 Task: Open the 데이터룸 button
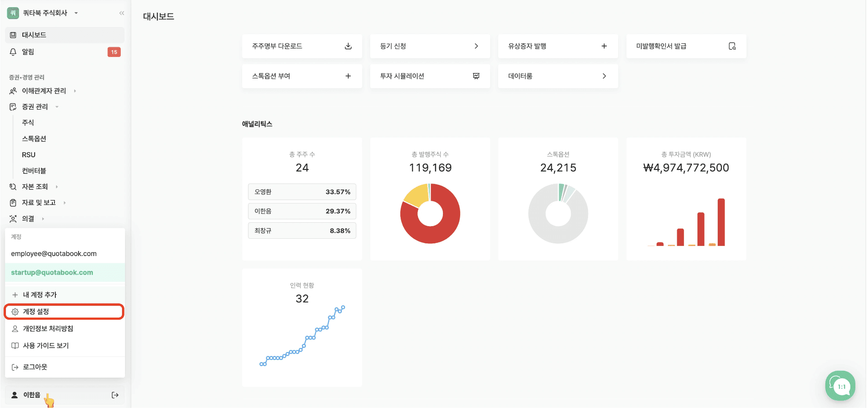[x=557, y=76]
